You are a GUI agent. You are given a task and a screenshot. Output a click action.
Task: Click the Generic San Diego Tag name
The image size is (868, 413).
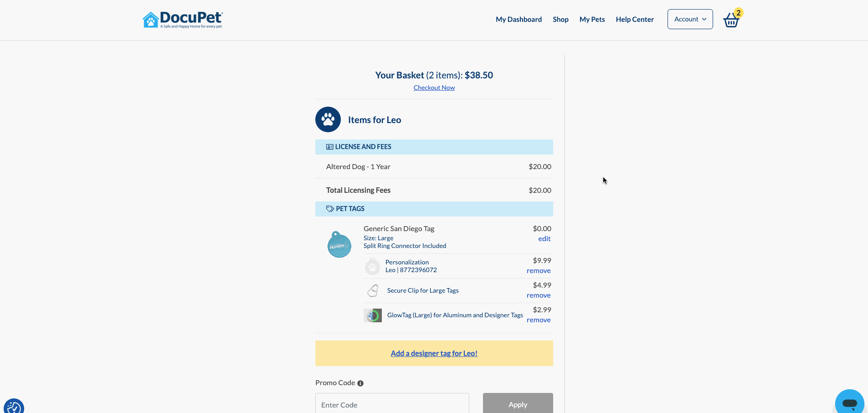coord(399,229)
